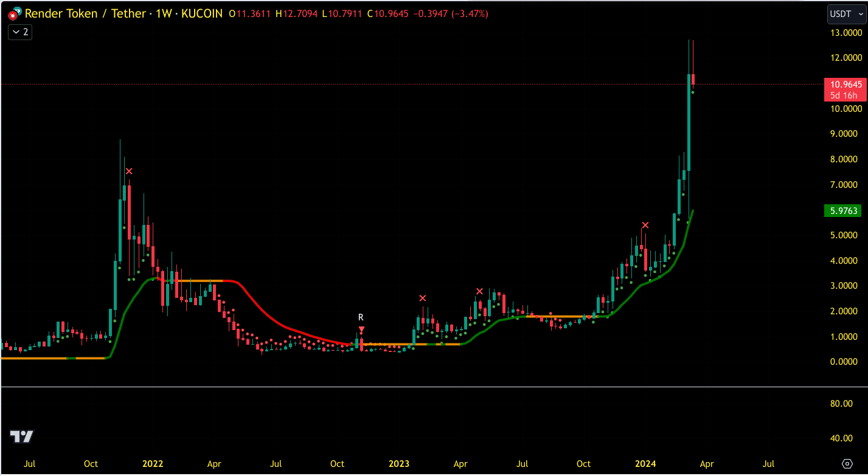Click the 40.00 lower pane scale label

click(x=842, y=438)
